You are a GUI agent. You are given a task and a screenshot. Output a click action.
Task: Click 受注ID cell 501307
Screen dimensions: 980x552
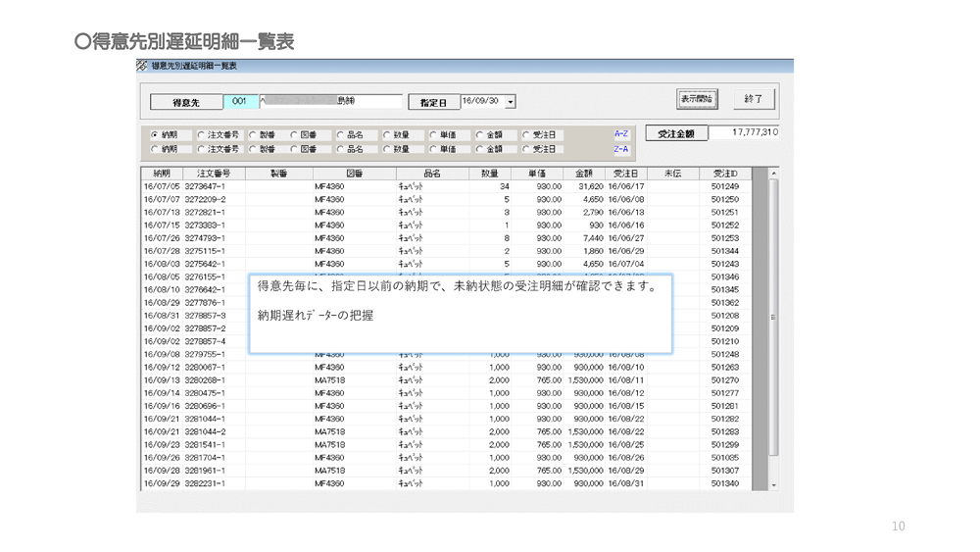pos(725,471)
